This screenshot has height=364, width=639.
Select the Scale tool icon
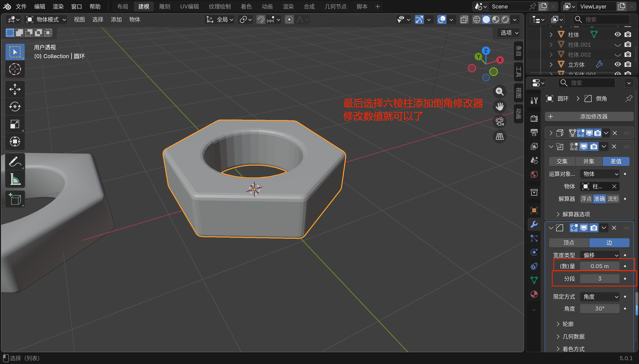tap(15, 124)
